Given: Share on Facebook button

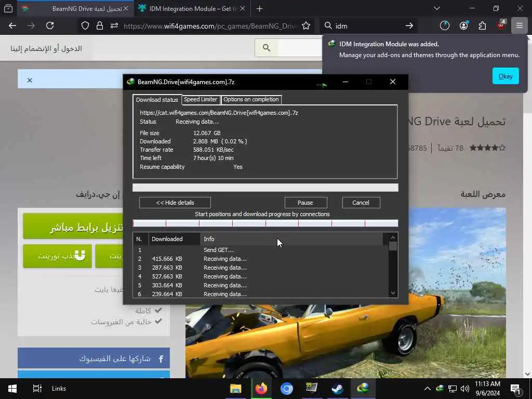Looking at the screenshot, I should coord(94,358).
